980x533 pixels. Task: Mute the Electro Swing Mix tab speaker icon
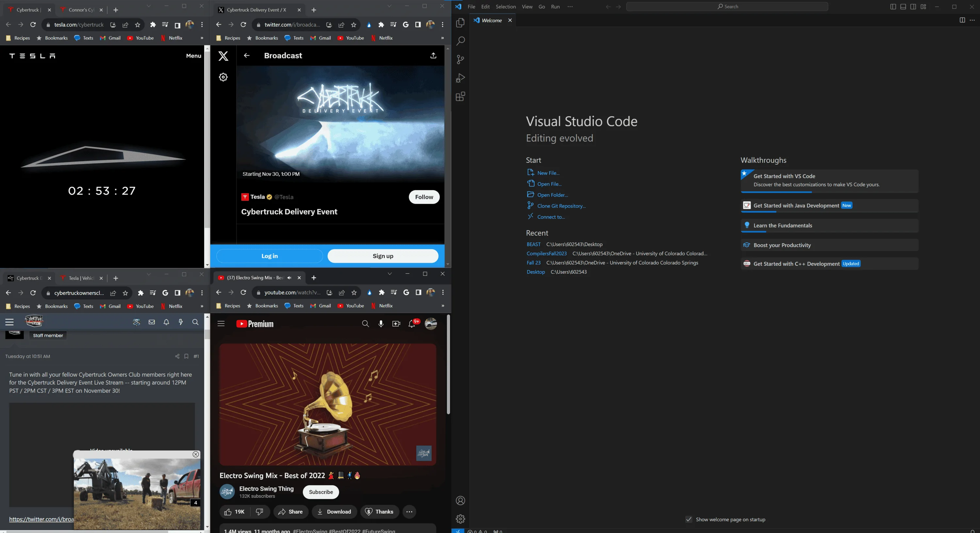click(x=289, y=278)
